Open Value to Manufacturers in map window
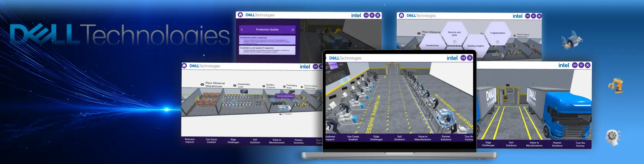The image size is (644, 164). (x=277, y=141)
